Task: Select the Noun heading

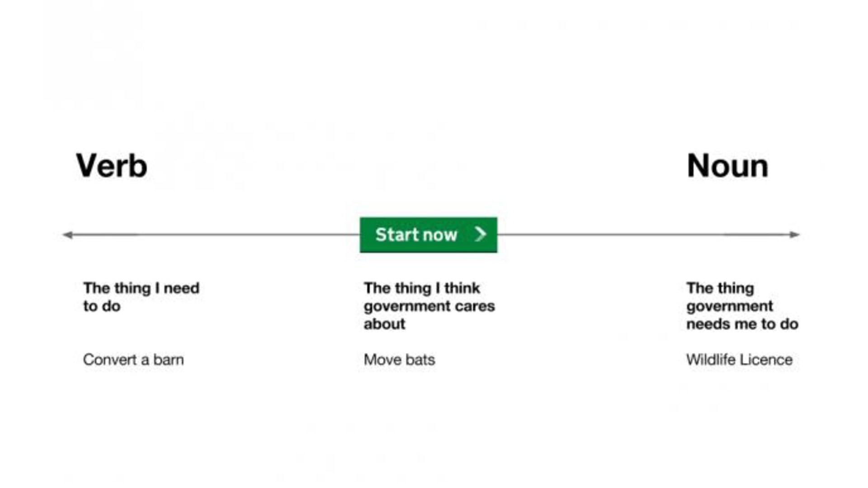Action: 727,166
